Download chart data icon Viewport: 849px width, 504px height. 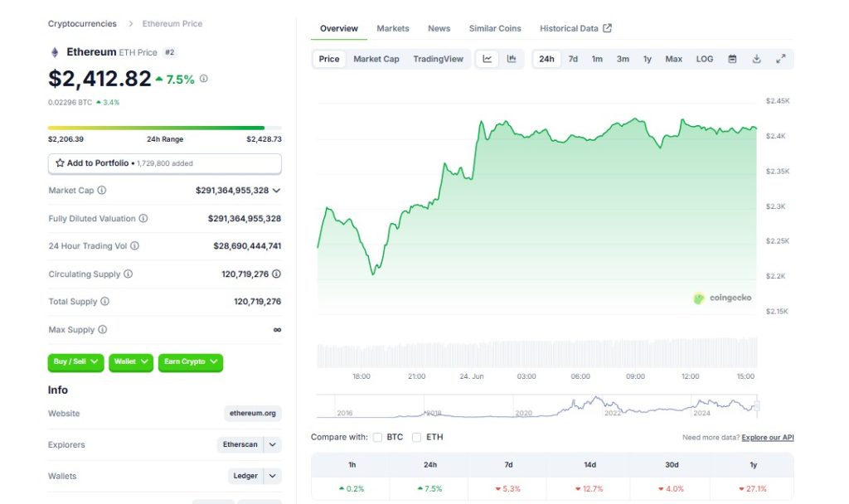click(756, 59)
